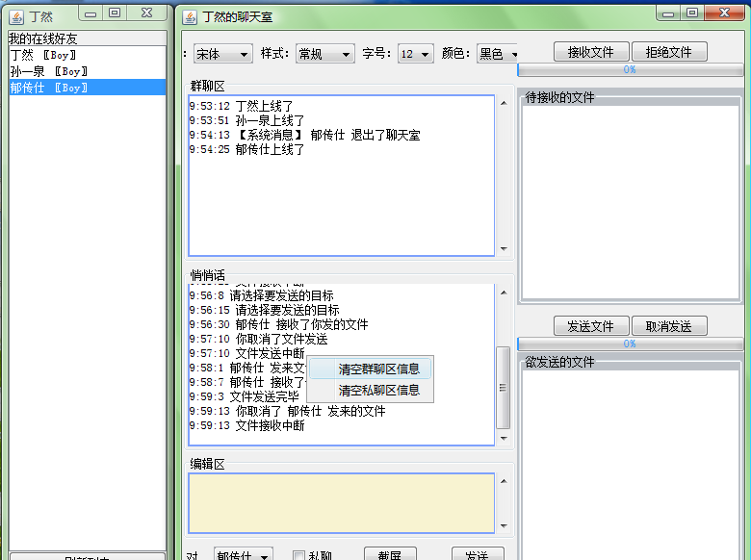The height and width of the screenshot is (560, 751).
Task: Click the Java icon in 丁然 window title
Action: pos(16,17)
